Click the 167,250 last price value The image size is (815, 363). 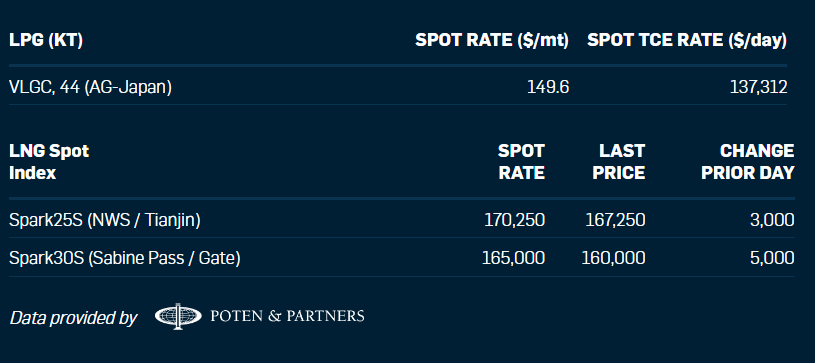click(x=615, y=220)
